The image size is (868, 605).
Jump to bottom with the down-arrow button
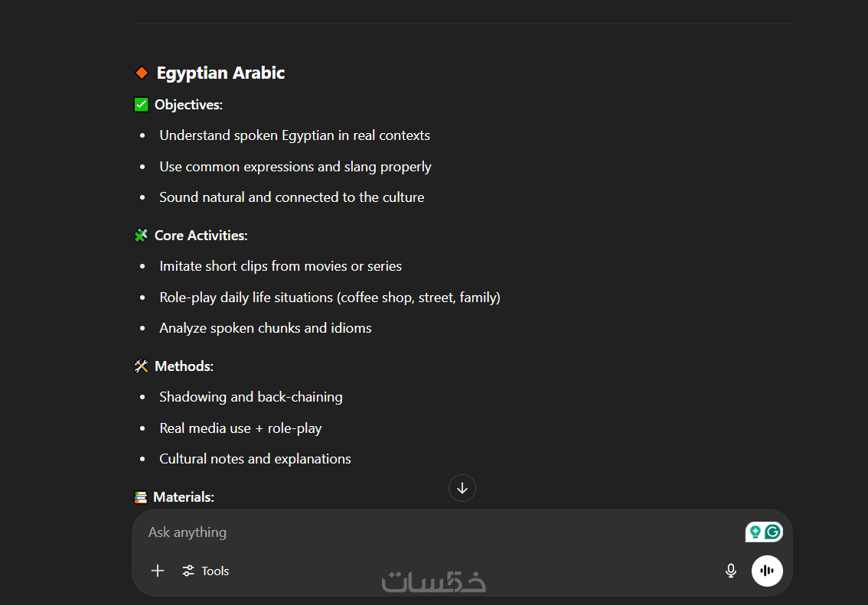point(462,488)
